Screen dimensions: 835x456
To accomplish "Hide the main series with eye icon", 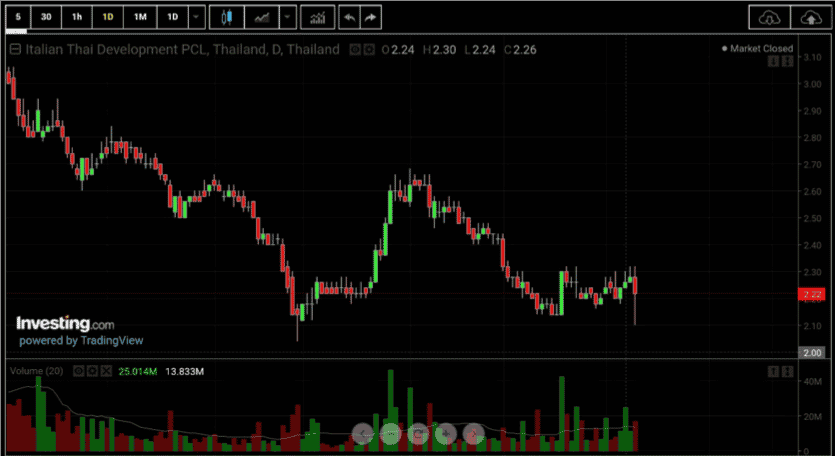I will coord(355,50).
